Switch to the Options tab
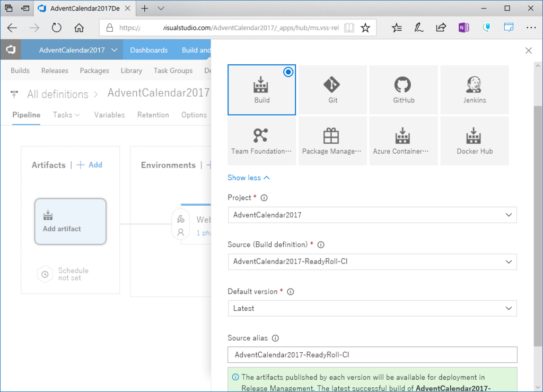This screenshot has height=392, width=543. [194, 115]
